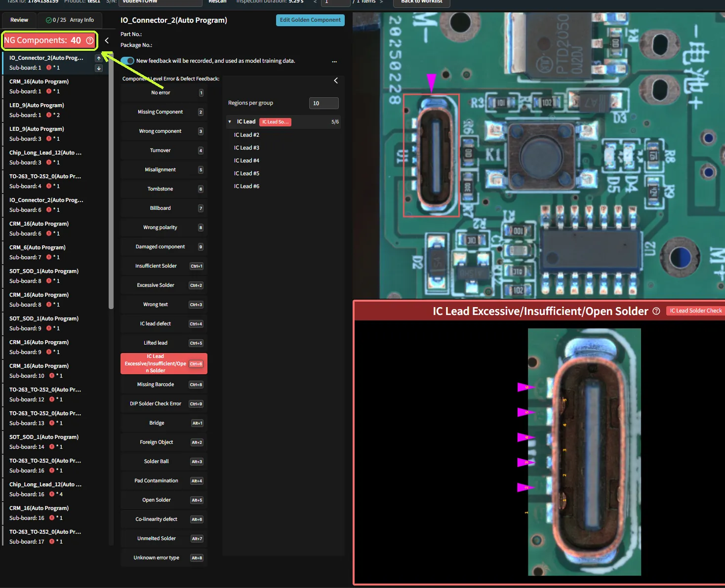Select the No error option
Viewport: 725px width, 588px height.
coord(164,93)
